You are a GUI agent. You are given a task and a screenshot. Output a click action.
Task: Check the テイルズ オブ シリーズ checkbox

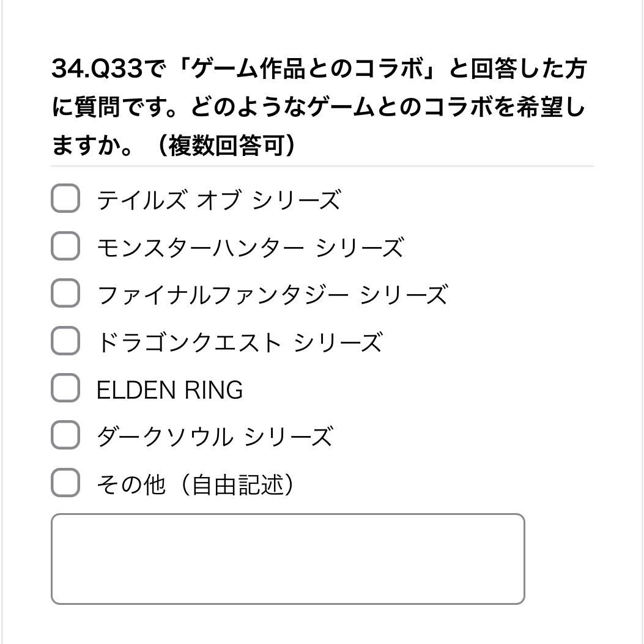point(65,199)
